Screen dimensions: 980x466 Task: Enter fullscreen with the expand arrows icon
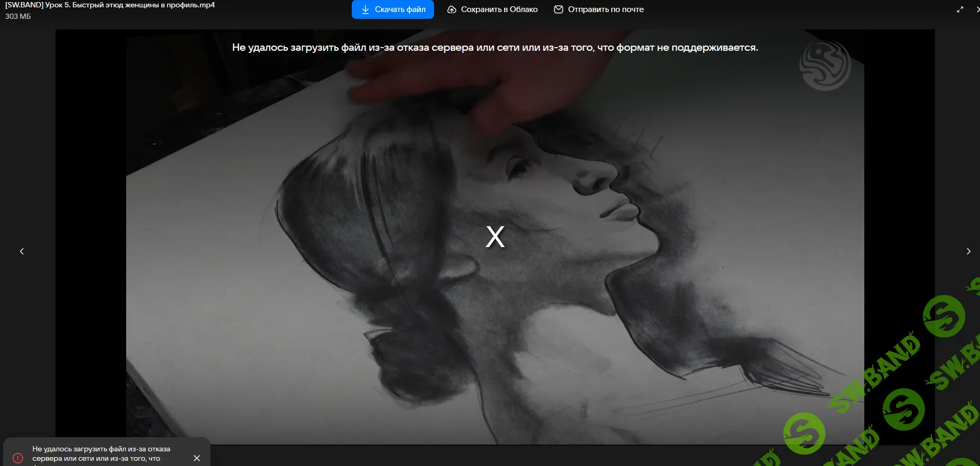[x=960, y=9]
